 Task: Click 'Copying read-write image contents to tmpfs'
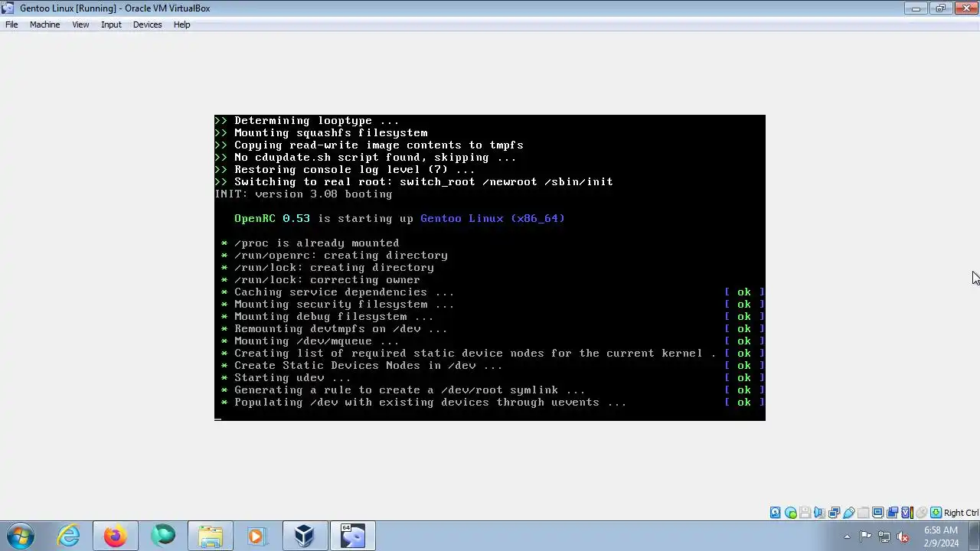pos(379,145)
